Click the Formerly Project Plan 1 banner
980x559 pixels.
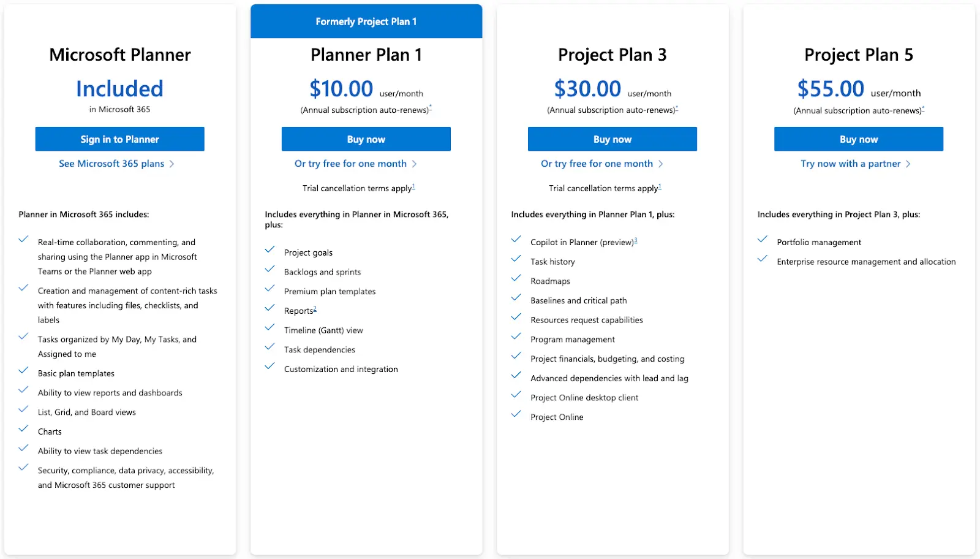point(366,21)
